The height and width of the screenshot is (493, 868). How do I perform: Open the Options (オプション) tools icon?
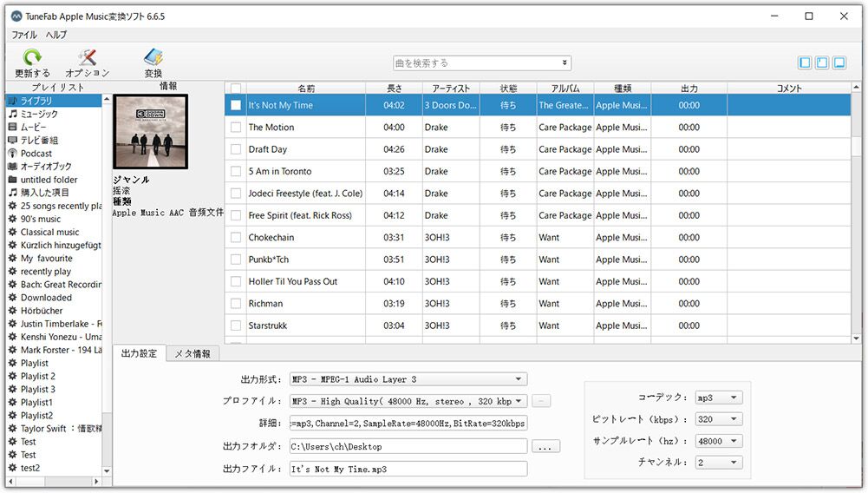point(88,57)
